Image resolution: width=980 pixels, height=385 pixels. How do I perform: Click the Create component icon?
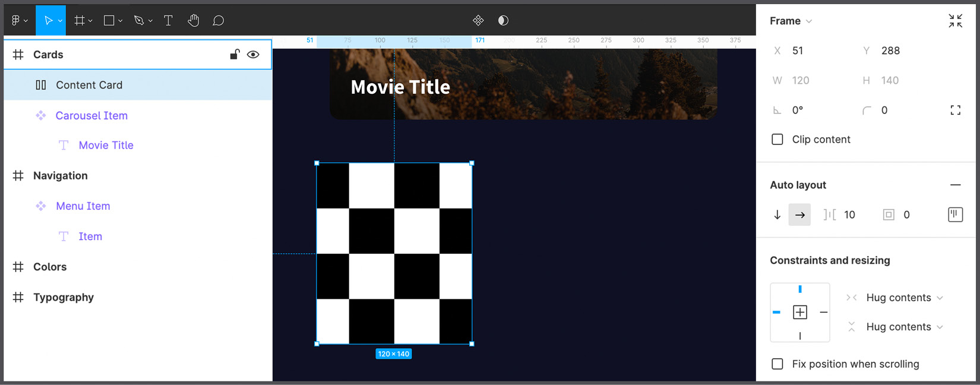478,20
